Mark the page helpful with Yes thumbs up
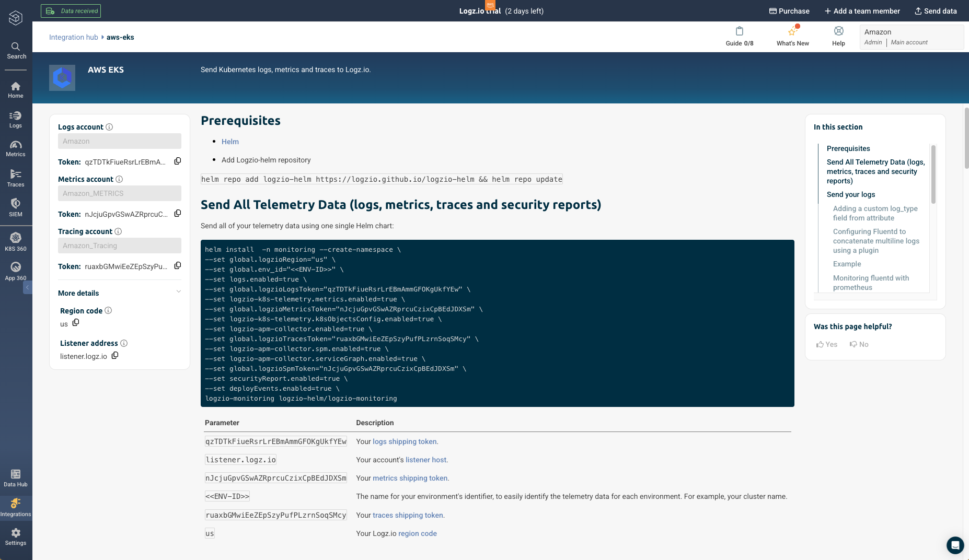 [826, 344]
